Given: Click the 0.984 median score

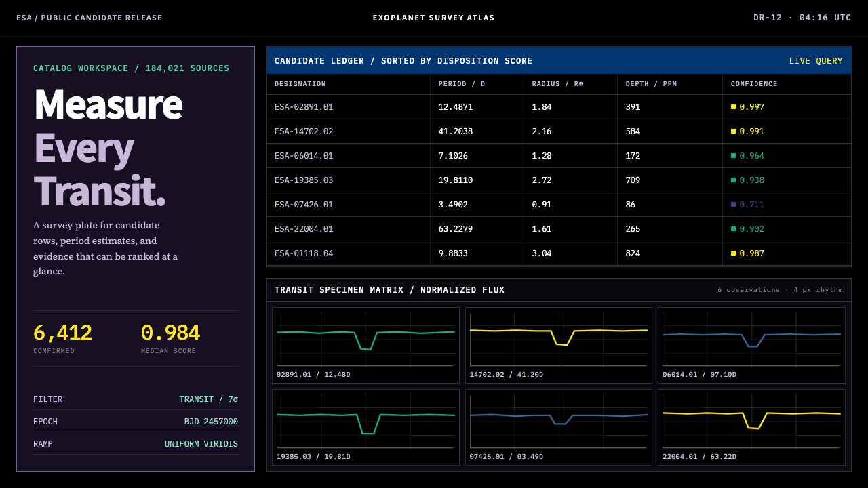Looking at the screenshot, I should (x=170, y=333).
